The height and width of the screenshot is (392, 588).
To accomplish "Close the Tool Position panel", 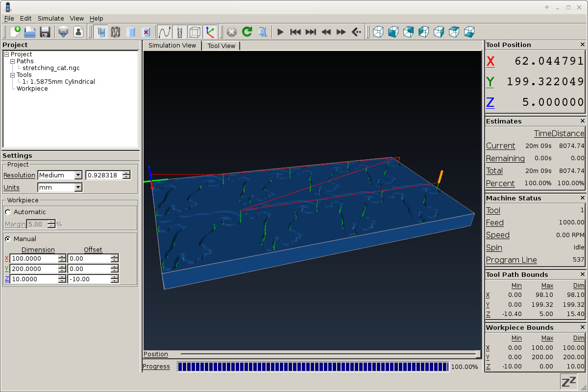I will pos(582,45).
